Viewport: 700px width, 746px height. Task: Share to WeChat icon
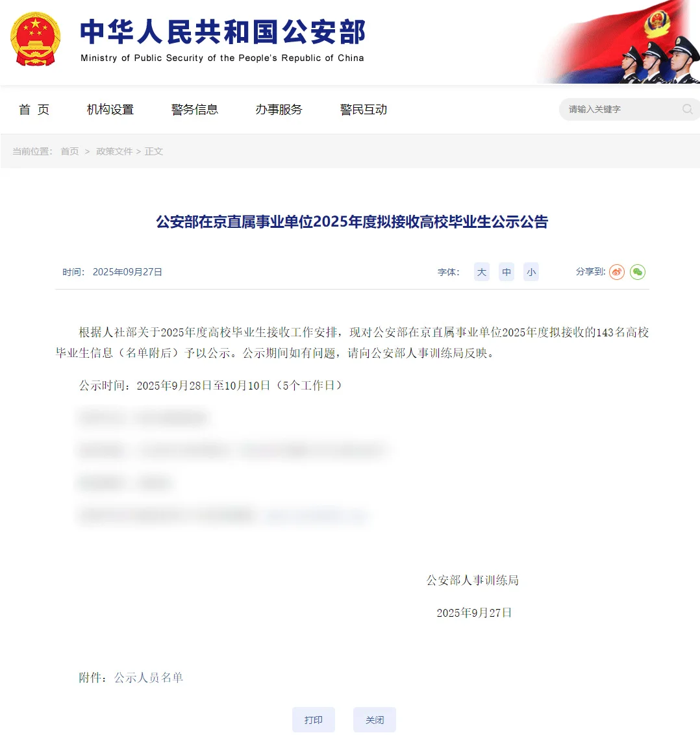click(638, 272)
